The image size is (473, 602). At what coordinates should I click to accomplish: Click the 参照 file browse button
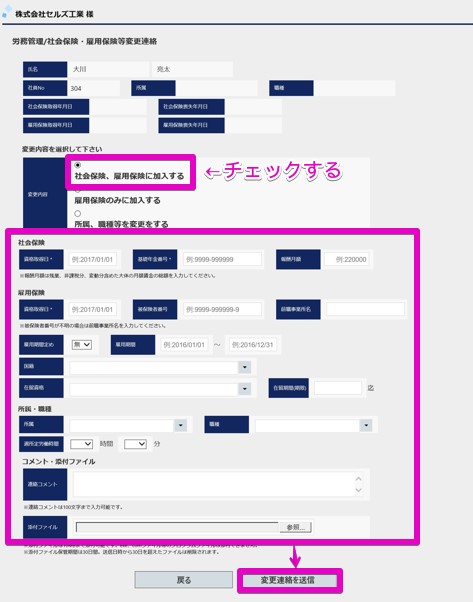pyautogui.click(x=295, y=527)
